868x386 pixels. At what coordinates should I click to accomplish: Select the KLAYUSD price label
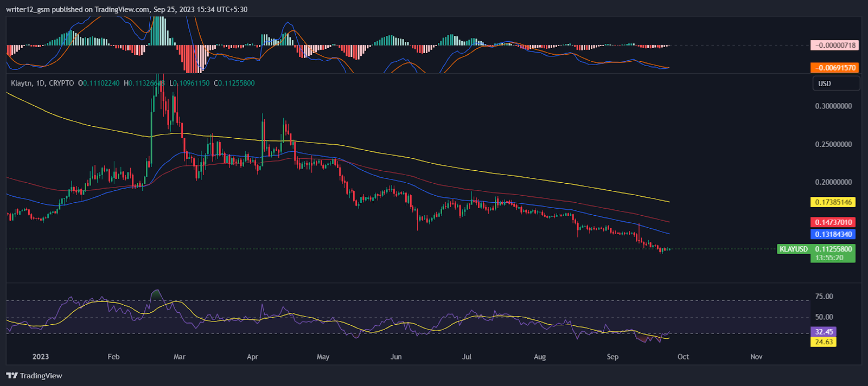tap(794, 249)
